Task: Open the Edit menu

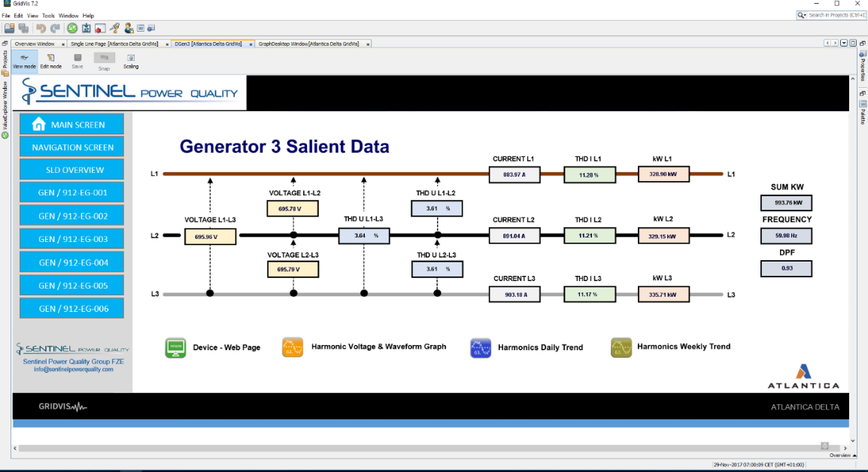Action: (x=18, y=16)
